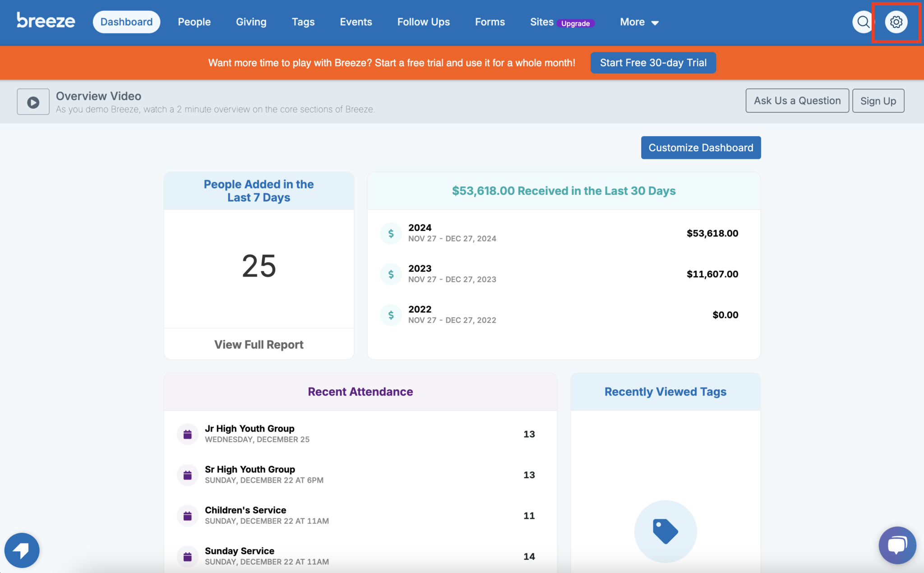Click Start Free 30-day Trial

click(x=653, y=63)
